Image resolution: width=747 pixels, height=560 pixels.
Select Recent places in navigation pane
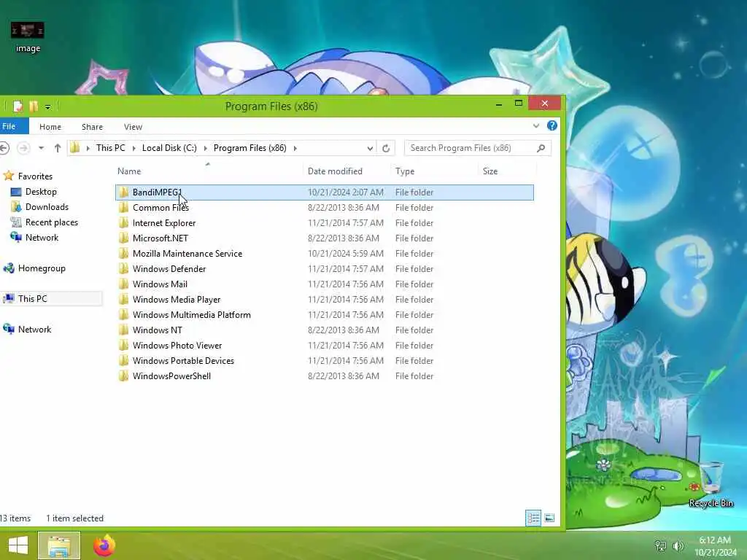pyautogui.click(x=52, y=222)
